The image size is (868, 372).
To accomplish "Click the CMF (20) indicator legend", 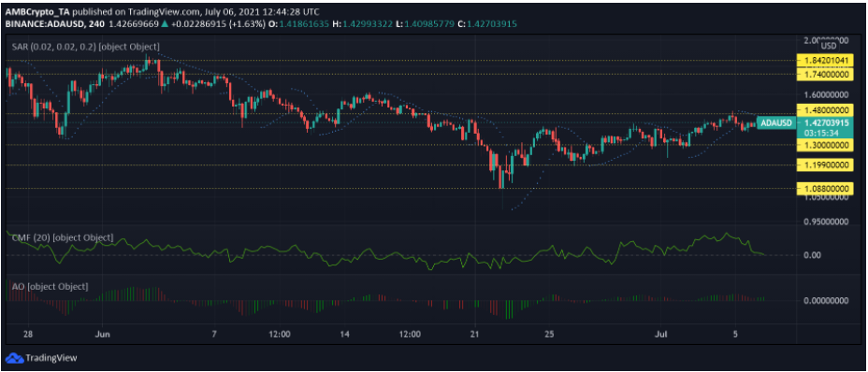I will click(63, 238).
